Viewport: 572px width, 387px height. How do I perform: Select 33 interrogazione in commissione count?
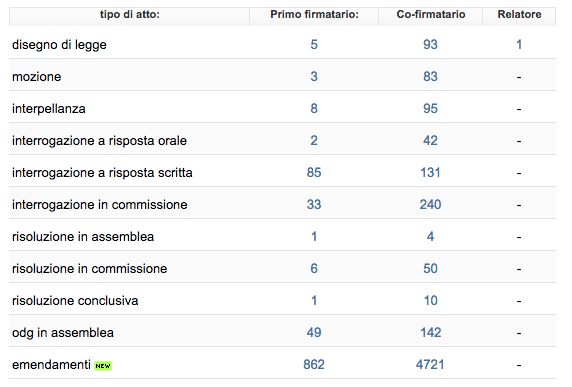pyautogui.click(x=314, y=205)
